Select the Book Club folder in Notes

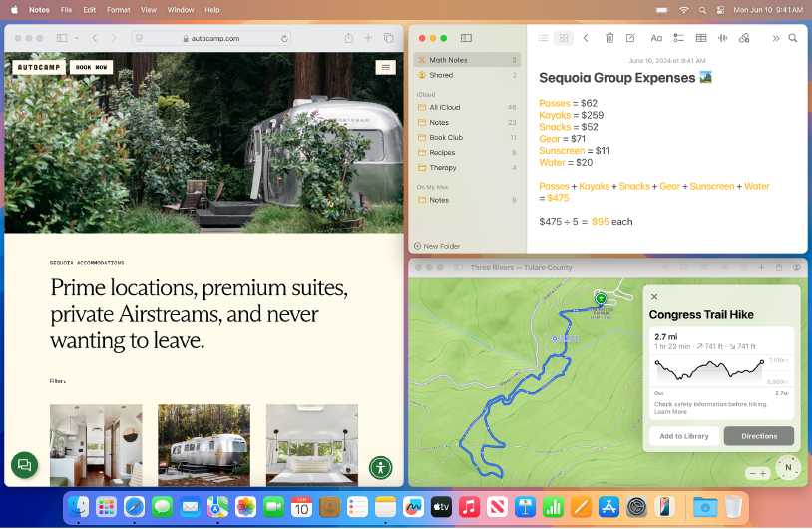[446, 137]
